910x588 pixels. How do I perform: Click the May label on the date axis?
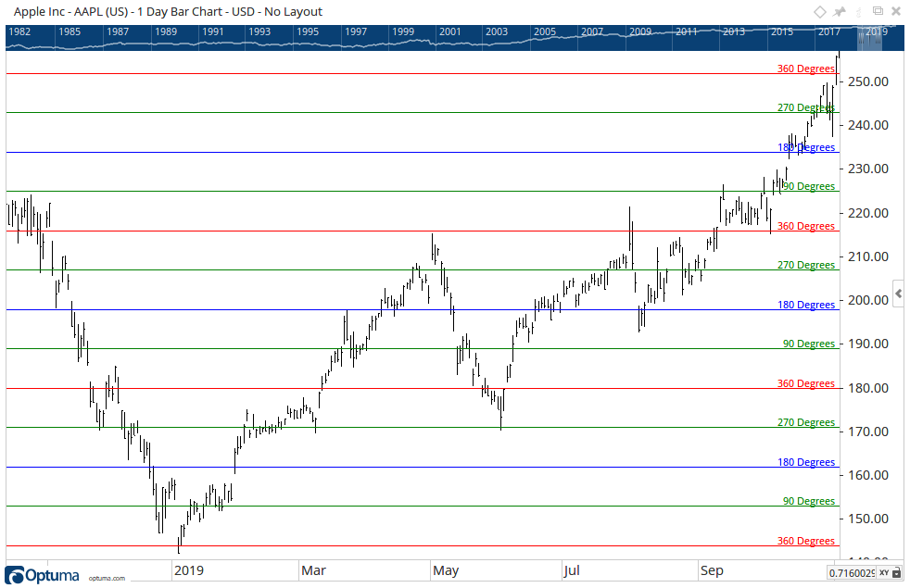(446, 570)
